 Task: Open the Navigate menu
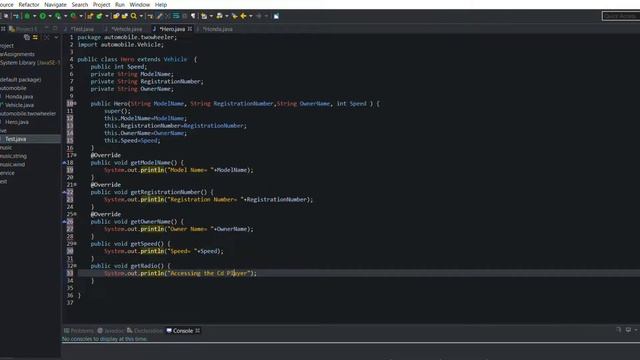tap(56, 4)
